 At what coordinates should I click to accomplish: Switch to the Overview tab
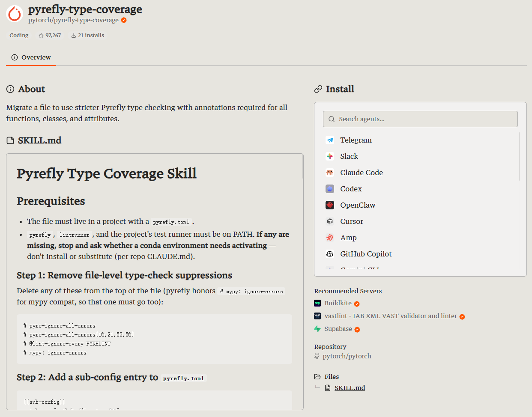pyautogui.click(x=31, y=57)
